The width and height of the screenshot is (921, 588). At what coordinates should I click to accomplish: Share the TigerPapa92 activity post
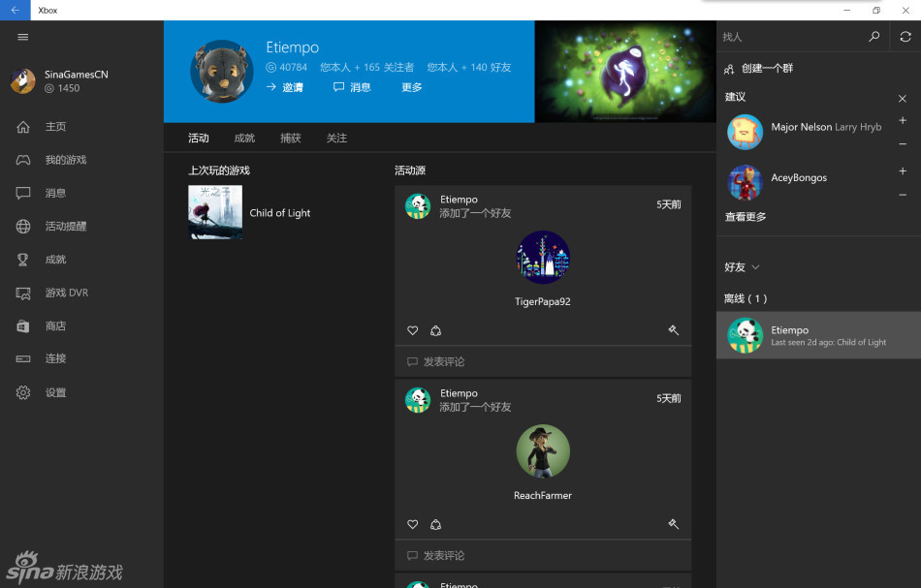[435, 330]
